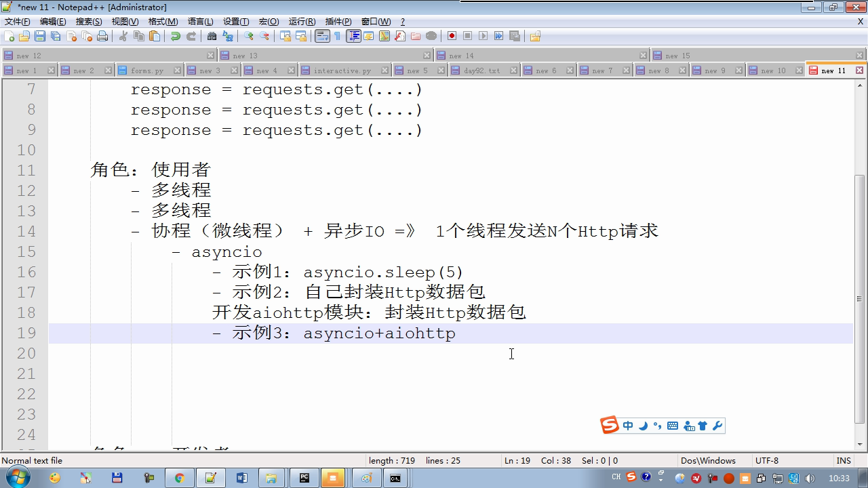Screen dimensions: 868x488
Task: Open Find with the binoculars icon
Action: 212,36
